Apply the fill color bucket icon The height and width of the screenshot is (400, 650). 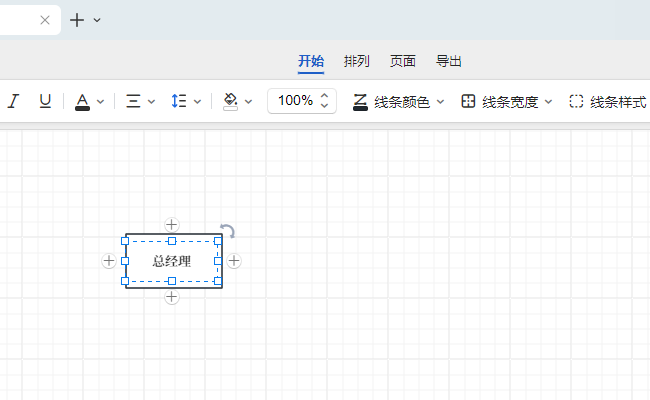tap(230, 102)
